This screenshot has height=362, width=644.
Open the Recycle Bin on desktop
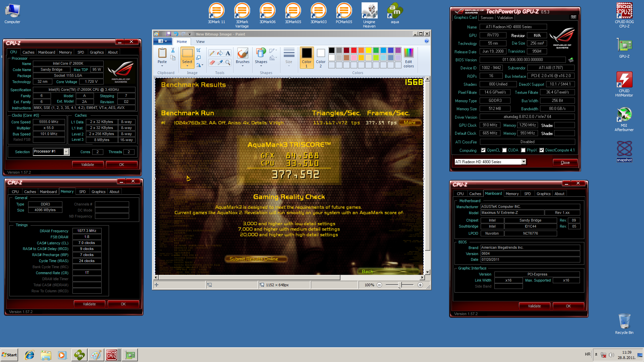tap(624, 324)
